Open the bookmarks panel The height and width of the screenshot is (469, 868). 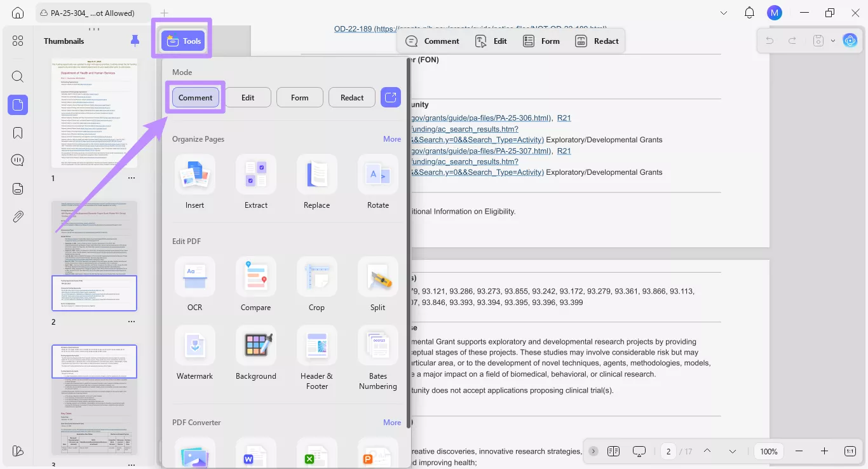point(17,132)
